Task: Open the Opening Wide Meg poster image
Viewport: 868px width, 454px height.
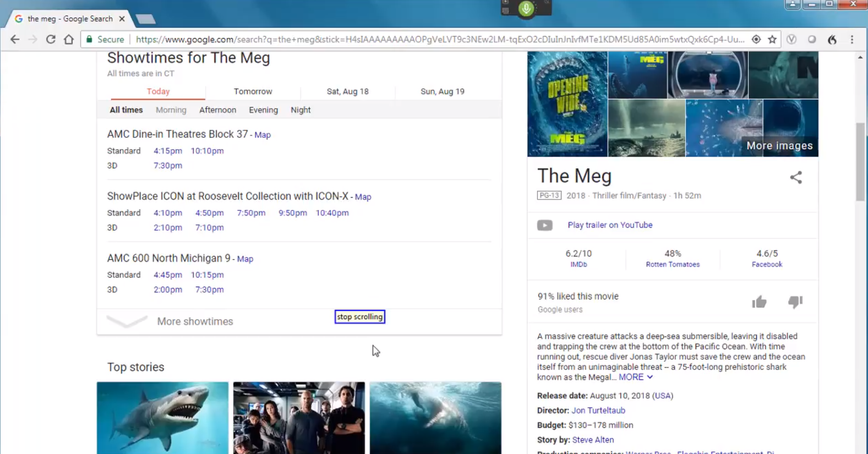Action: tap(567, 104)
